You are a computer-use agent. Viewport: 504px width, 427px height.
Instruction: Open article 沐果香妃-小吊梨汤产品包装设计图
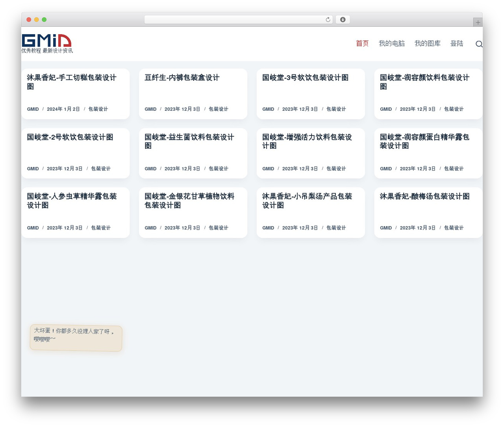pyautogui.click(x=307, y=201)
